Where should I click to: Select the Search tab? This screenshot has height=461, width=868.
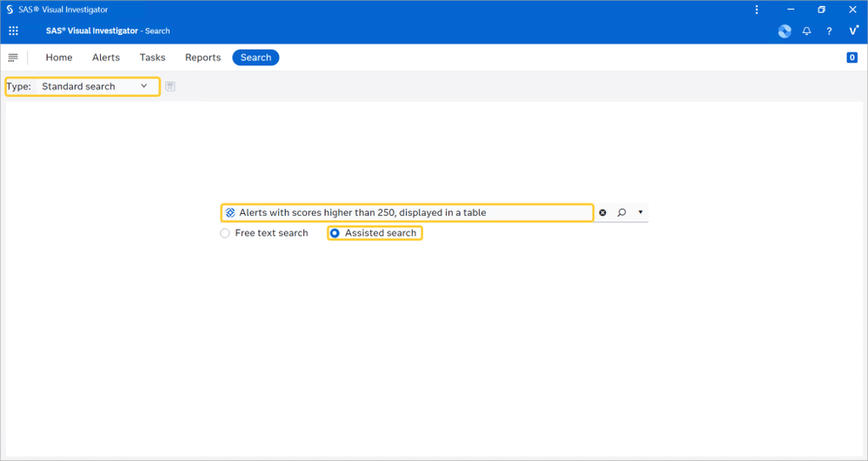pyautogui.click(x=255, y=57)
